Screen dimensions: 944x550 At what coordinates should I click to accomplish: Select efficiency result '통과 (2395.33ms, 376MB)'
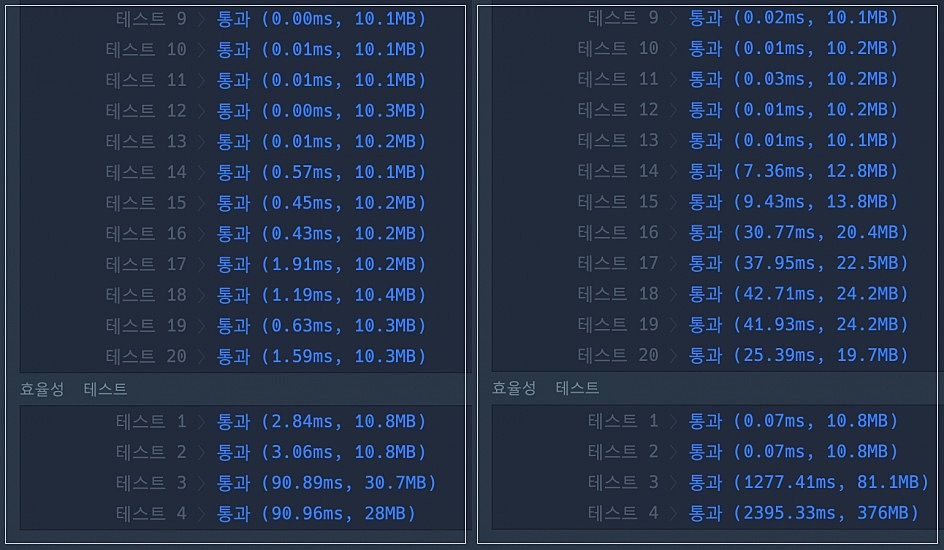[804, 513]
